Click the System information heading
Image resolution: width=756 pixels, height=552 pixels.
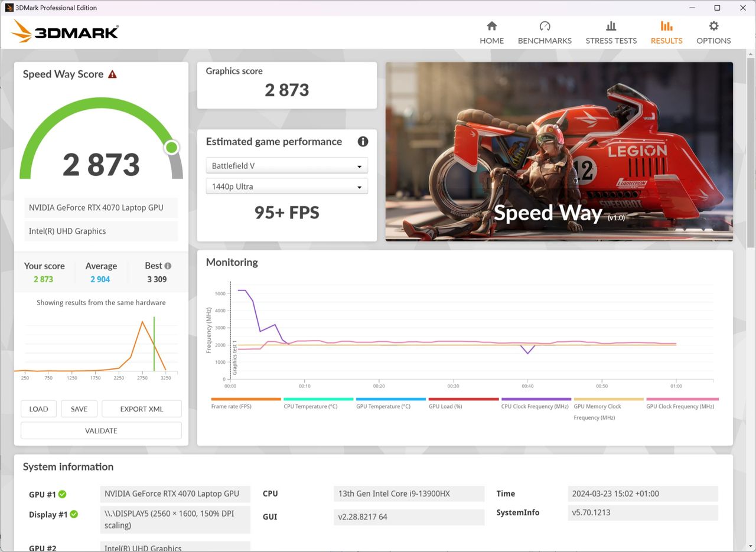68,467
